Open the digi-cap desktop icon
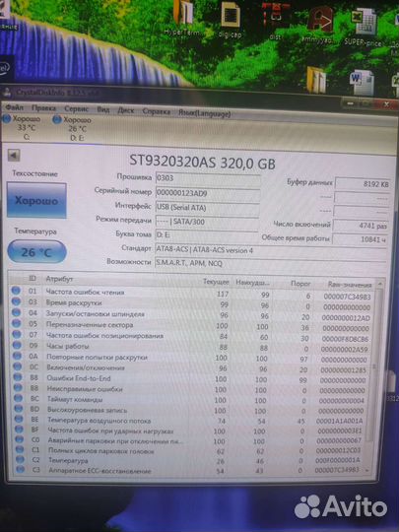The width and height of the screenshot is (399, 532). coord(230,21)
